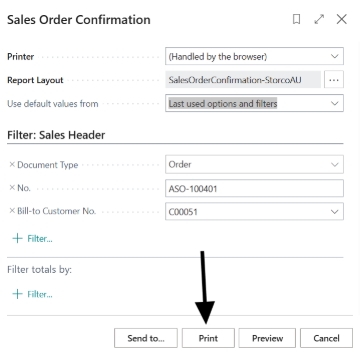Add a Sales Header filter
Screen dimensions: 360x360
coord(32,239)
